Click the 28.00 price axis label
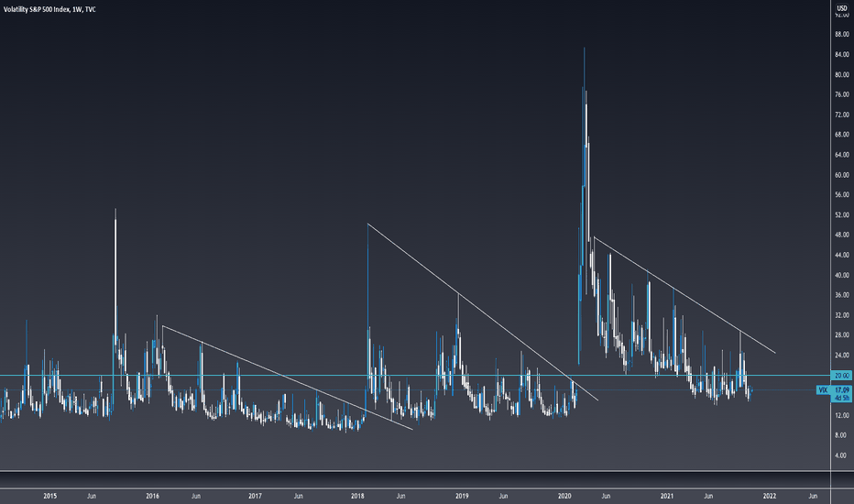The width and height of the screenshot is (854, 504). pyautogui.click(x=841, y=335)
